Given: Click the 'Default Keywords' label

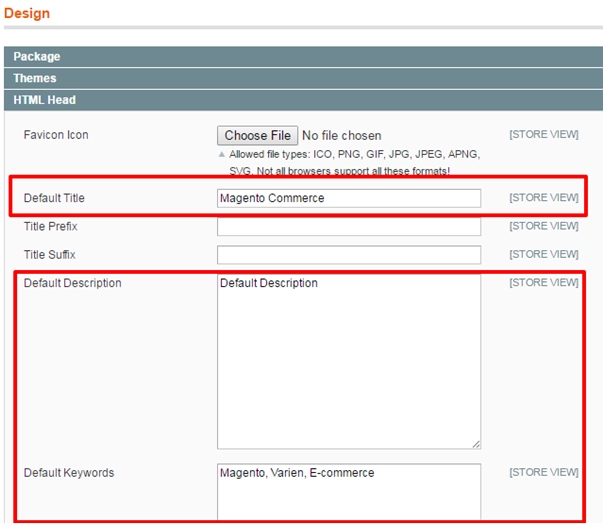Looking at the screenshot, I should pyautogui.click(x=69, y=472).
